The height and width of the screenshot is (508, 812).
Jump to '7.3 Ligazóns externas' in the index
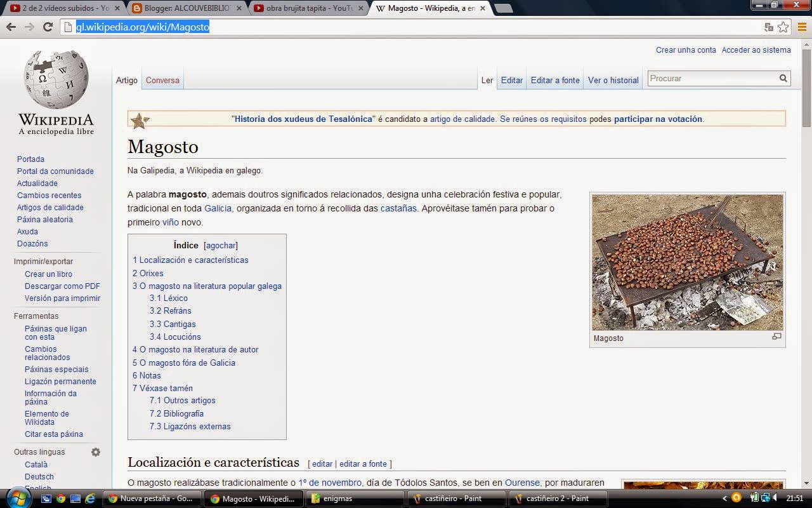tap(190, 427)
